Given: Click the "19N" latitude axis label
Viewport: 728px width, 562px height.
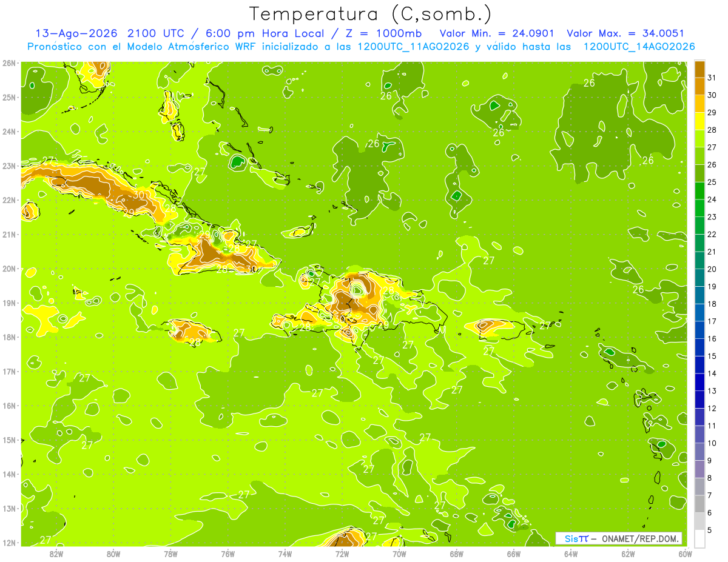Looking at the screenshot, I should tap(9, 303).
